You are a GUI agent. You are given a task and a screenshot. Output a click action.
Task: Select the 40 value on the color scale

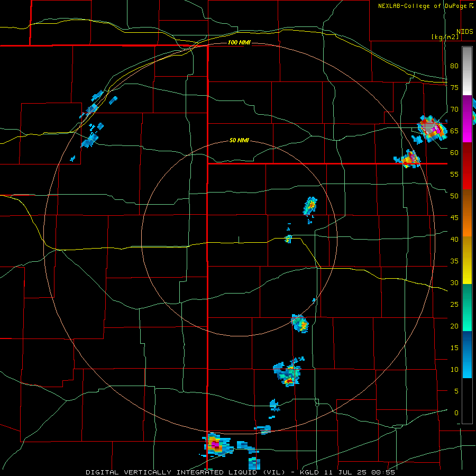[x=454, y=239]
